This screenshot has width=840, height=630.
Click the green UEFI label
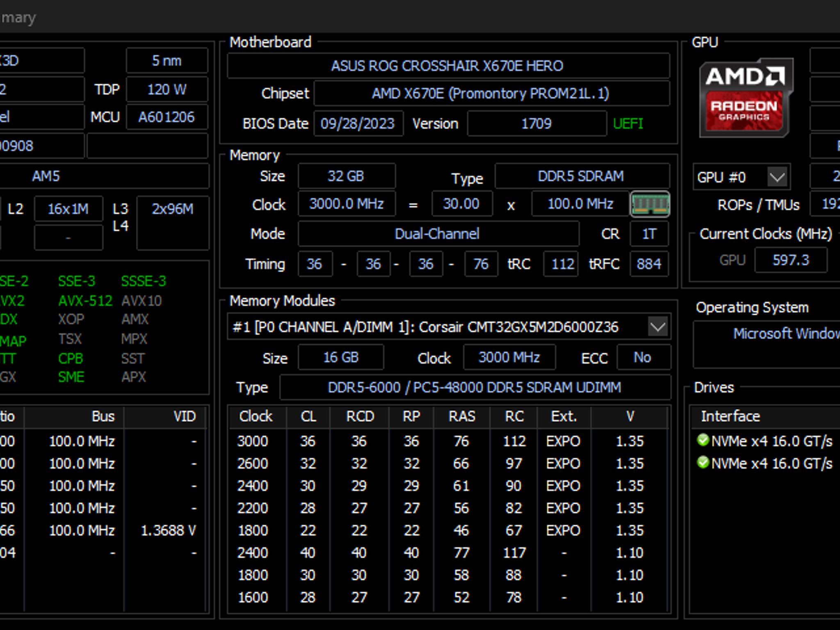pos(628,123)
